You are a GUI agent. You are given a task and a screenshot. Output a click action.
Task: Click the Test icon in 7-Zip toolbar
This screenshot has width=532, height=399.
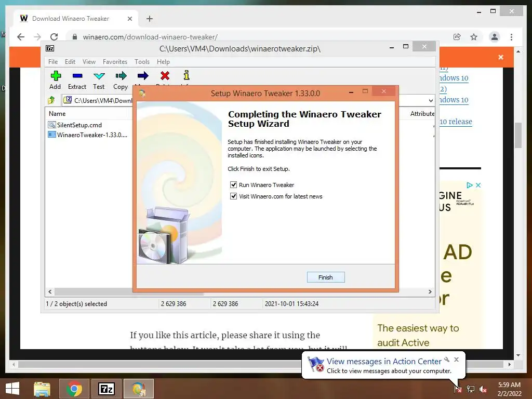[99, 76]
